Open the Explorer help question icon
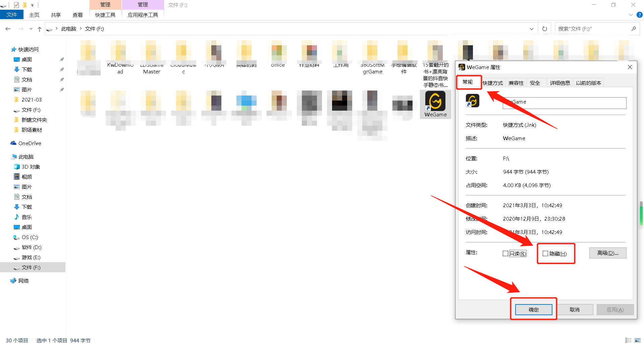The height and width of the screenshot is (345, 644). (x=640, y=15)
